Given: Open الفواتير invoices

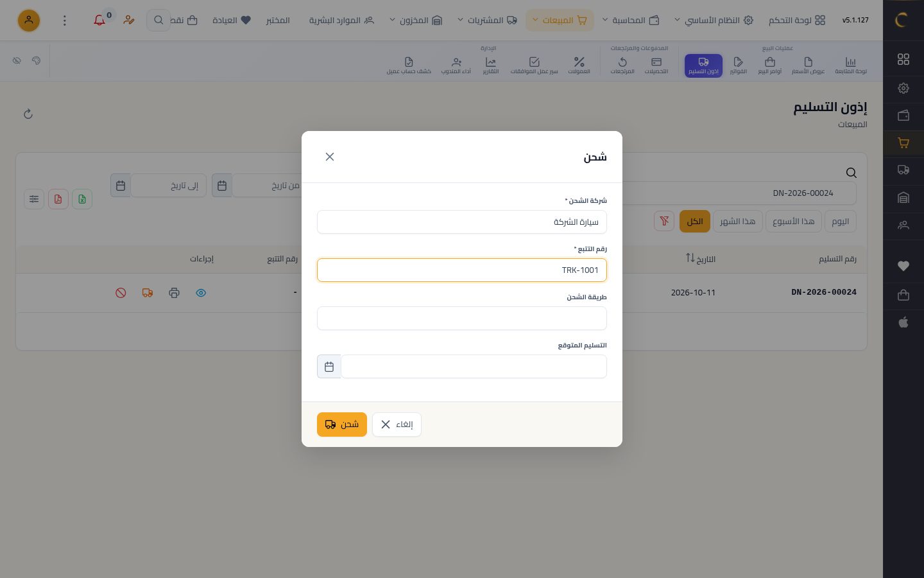Looking at the screenshot, I should pyautogui.click(x=739, y=66).
